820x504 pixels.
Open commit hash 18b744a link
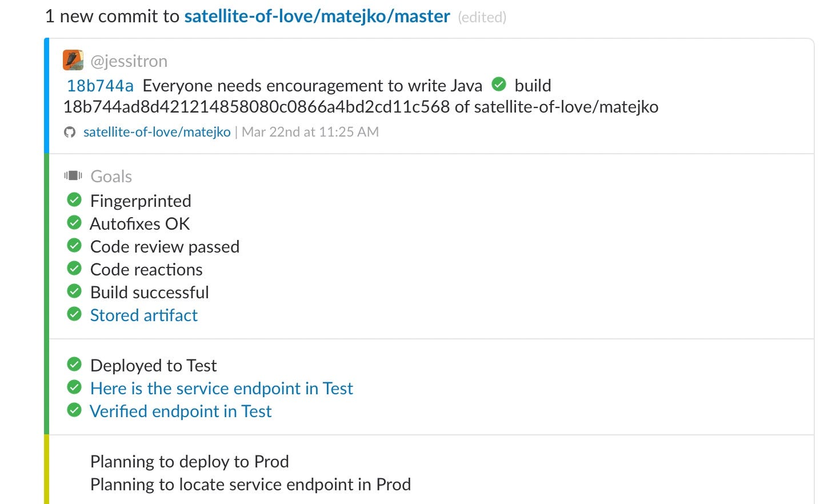100,86
